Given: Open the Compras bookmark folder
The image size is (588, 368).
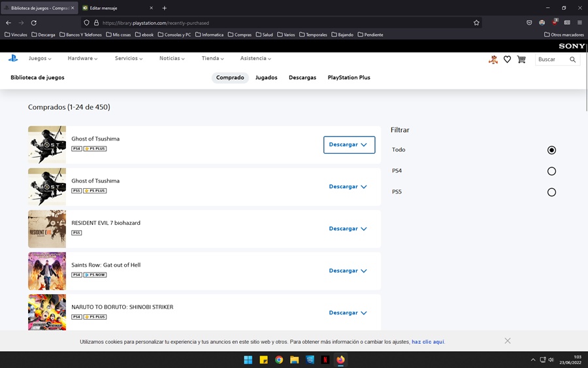Looking at the screenshot, I should [x=240, y=35].
